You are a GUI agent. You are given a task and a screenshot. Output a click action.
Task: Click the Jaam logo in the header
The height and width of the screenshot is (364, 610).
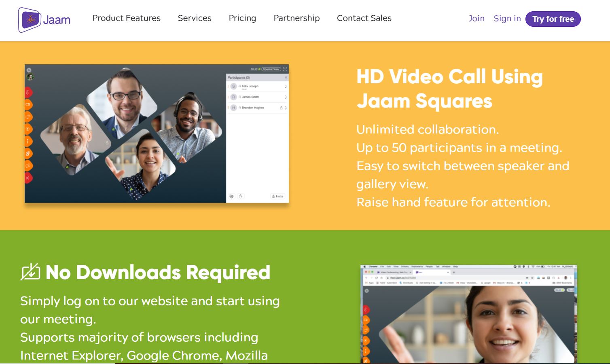pos(44,19)
